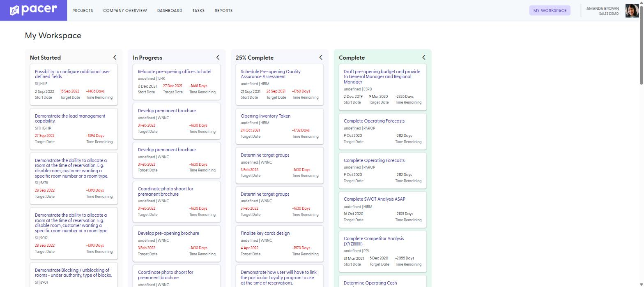644x287 pixels.
Task: Open 'Relocate pre-opening offices to hotel' task
Action: point(177,81)
